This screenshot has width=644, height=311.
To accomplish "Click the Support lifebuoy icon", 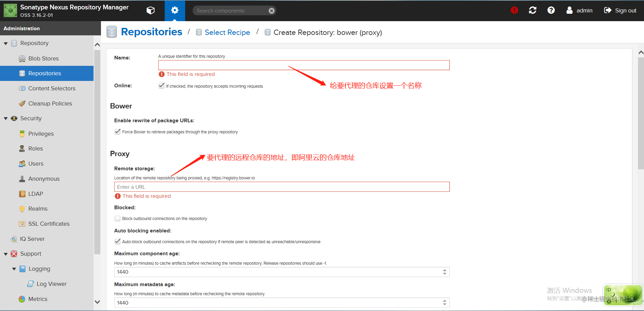I will 14,254.
